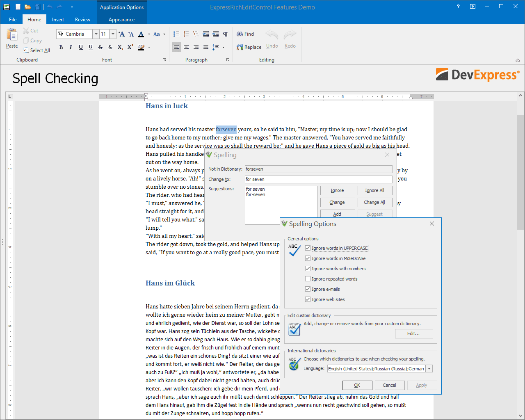The image size is (525, 420).
Task: Open the Find tool
Action: coord(245,34)
